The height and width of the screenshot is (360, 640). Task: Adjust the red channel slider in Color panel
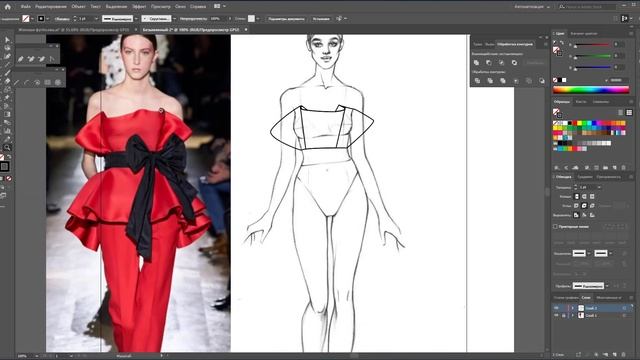[593, 45]
